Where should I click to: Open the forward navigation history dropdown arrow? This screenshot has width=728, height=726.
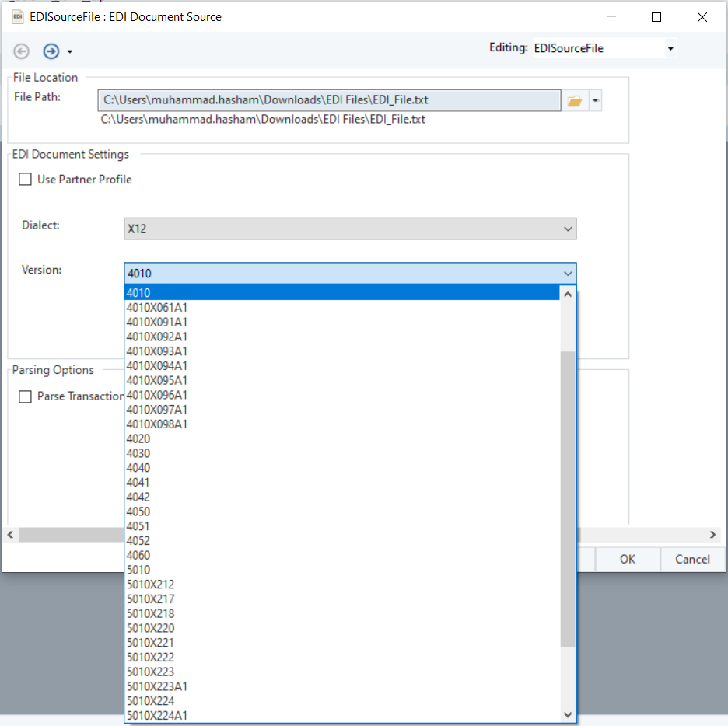(70, 52)
